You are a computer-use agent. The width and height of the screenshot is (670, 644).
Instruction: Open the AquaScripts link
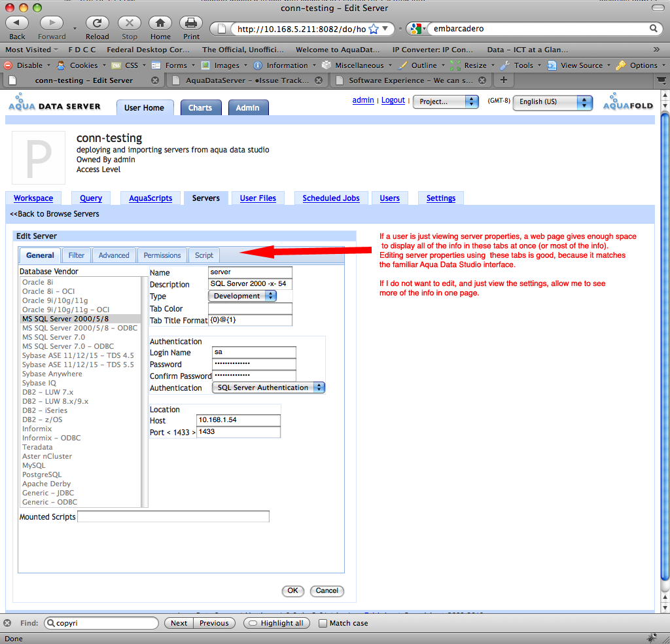(x=150, y=198)
